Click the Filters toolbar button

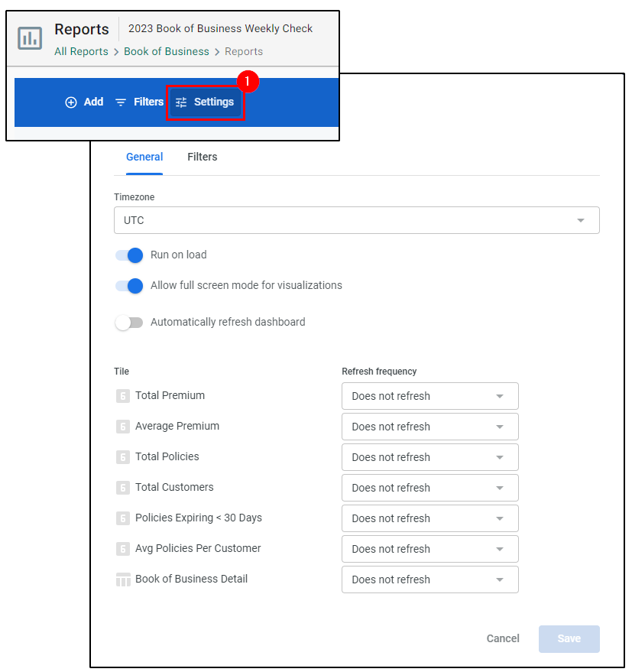point(140,102)
